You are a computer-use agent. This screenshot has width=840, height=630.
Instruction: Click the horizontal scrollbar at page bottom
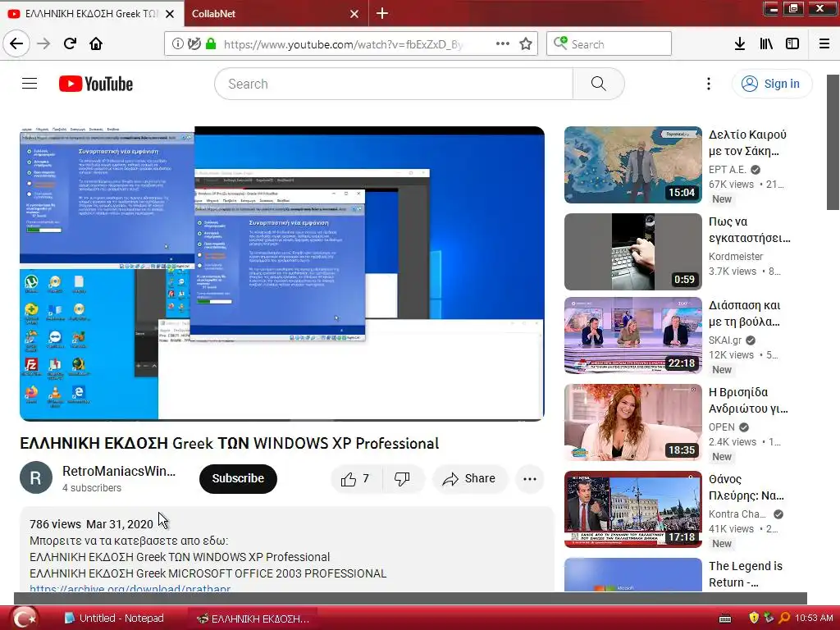[410, 598]
